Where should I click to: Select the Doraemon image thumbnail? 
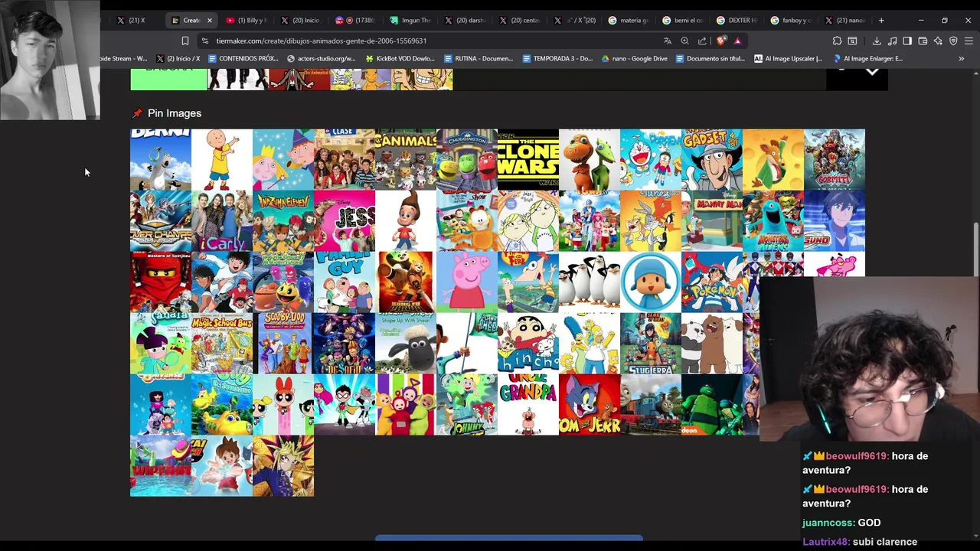651,159
